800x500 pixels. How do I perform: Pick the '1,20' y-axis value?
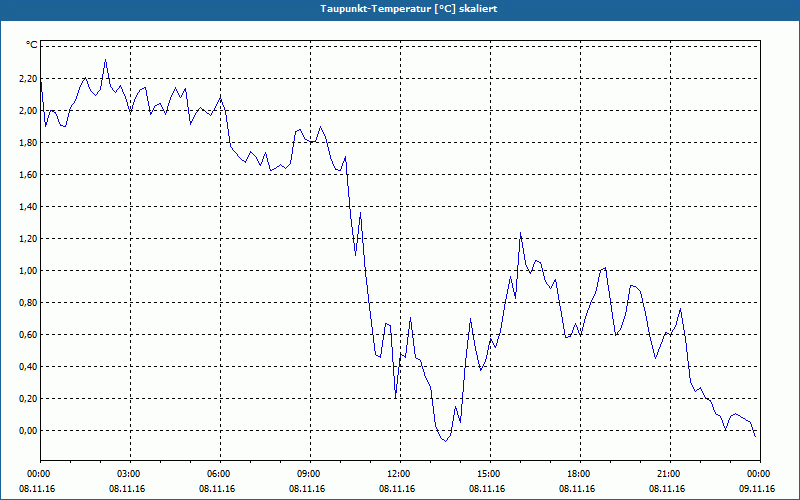[x=29, y=239]
